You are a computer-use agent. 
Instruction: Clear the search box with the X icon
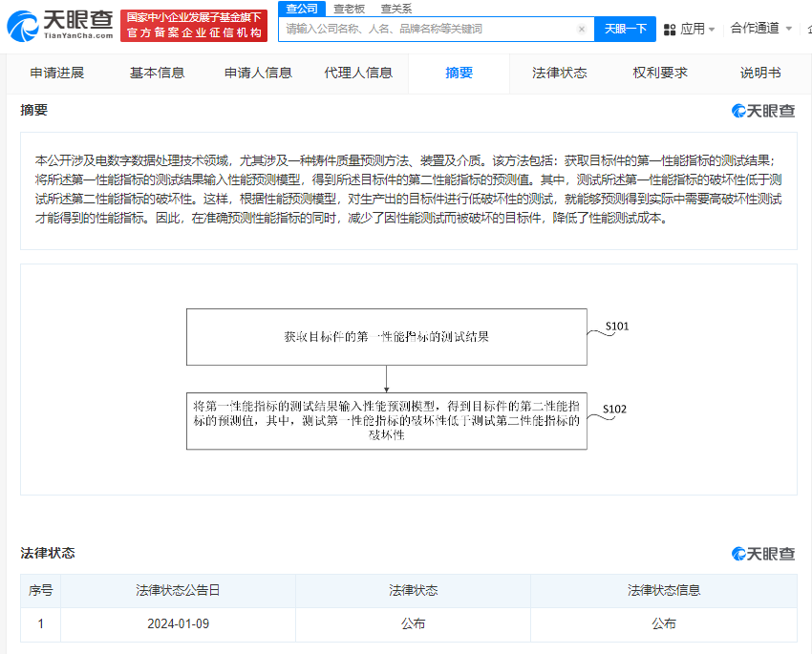pyautogui.click(x=582, y=30)
